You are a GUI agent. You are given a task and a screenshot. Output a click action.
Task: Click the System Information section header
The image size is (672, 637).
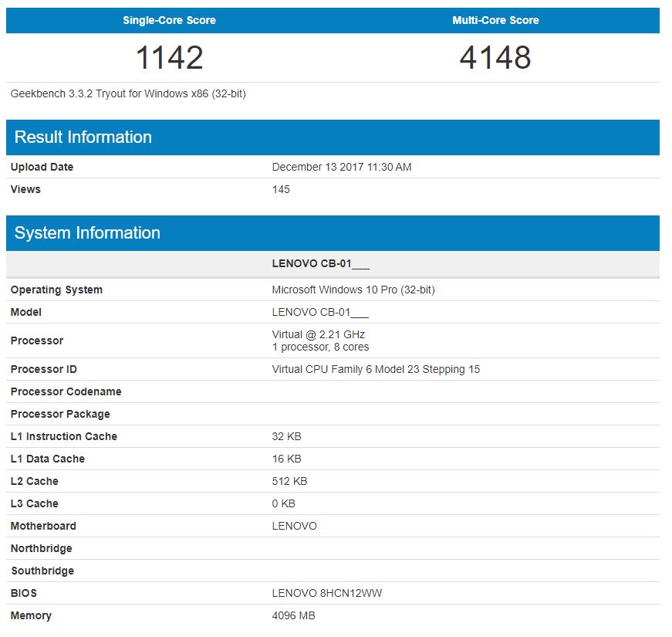tap(333, 233)
